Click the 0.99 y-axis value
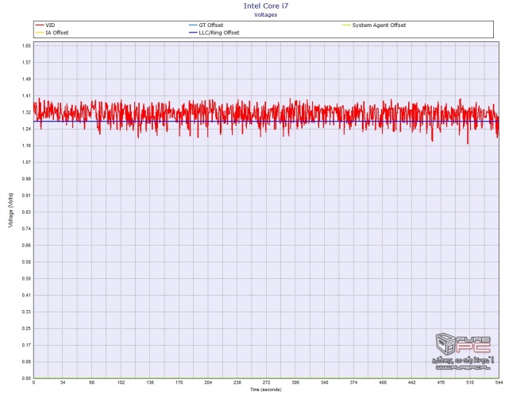The width and height of the screenshot is (532, 399). [27, 179]
